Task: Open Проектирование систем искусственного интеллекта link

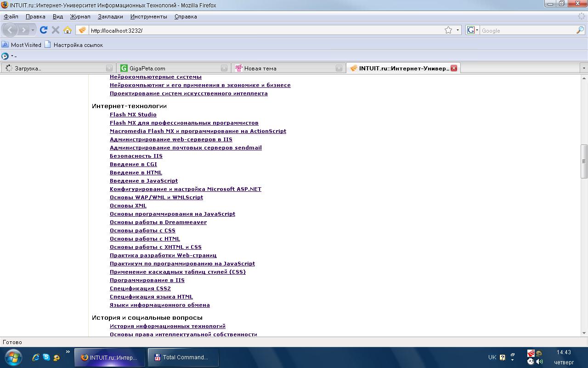Action: [x=189, y=93]
